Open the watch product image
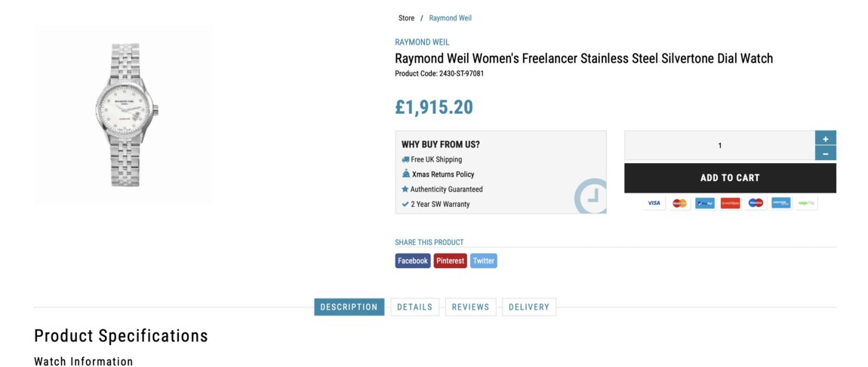 tap(124, 115)
